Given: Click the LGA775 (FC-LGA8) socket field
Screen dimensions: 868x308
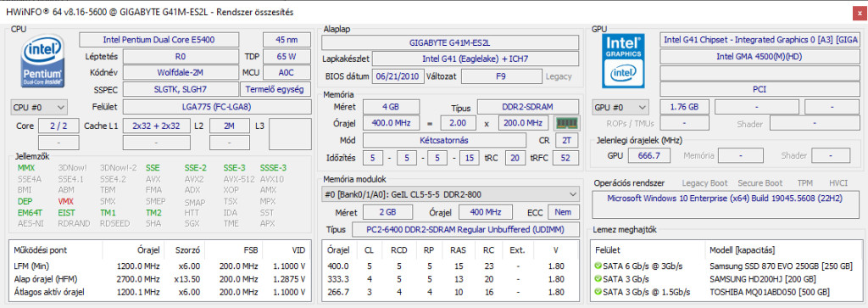Looking at the screenshot, I should coord(216,107).
